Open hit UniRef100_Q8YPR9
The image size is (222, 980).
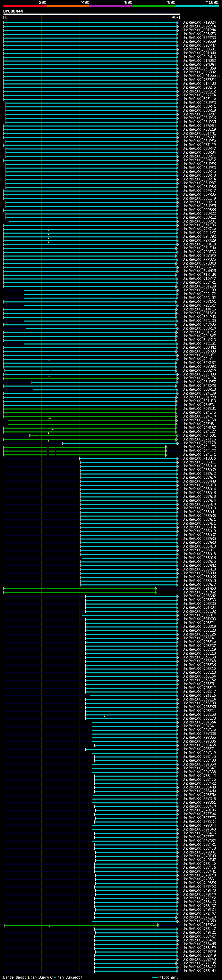pos(199,397)
